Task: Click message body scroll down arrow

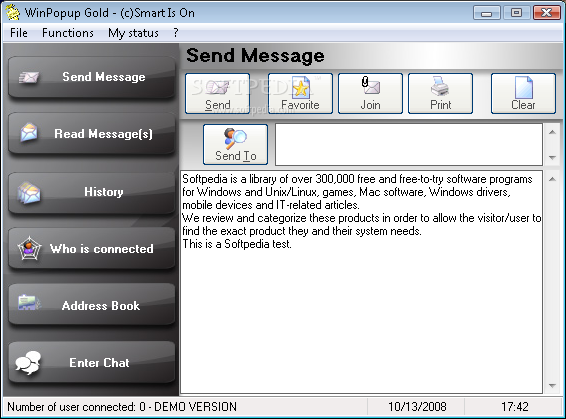Action: [x=552, y=385]
